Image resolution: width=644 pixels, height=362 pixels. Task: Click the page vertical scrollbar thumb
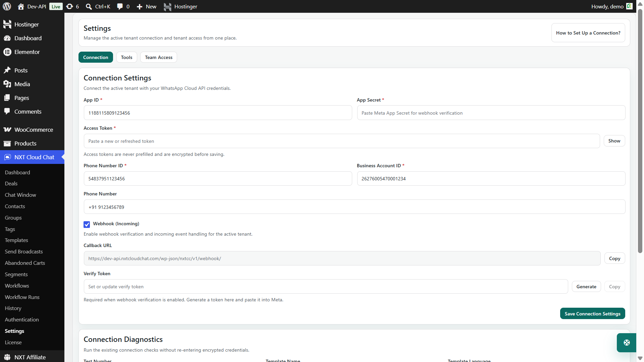tap(640, 131)
